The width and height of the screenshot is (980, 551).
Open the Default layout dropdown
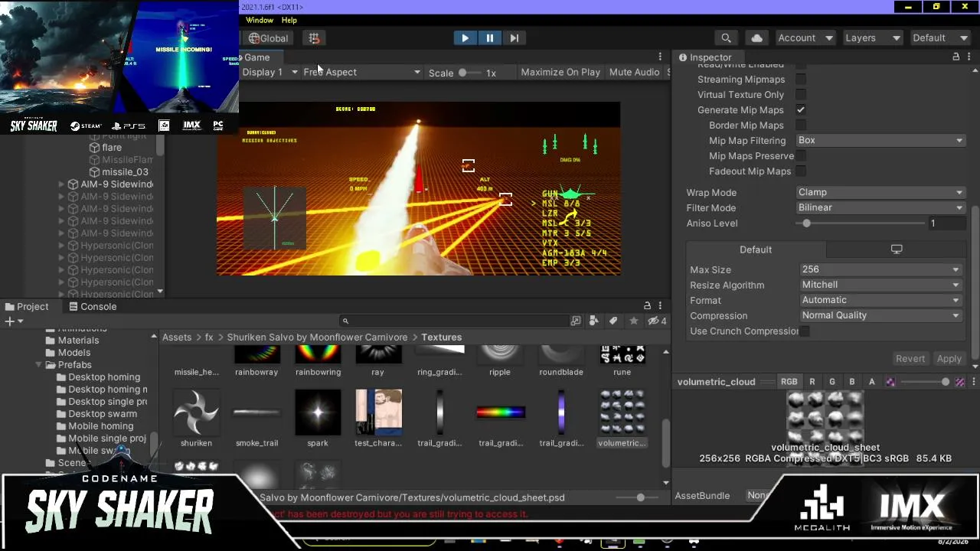point(941,37)
